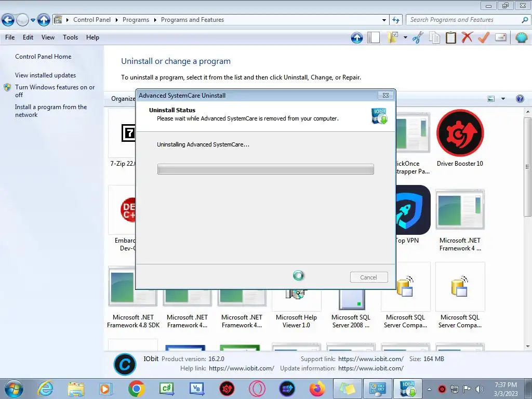The width and height of the screenshot is (532, 399).
Task: Select the Driver Booster 10 program
Action: [460, 138]
